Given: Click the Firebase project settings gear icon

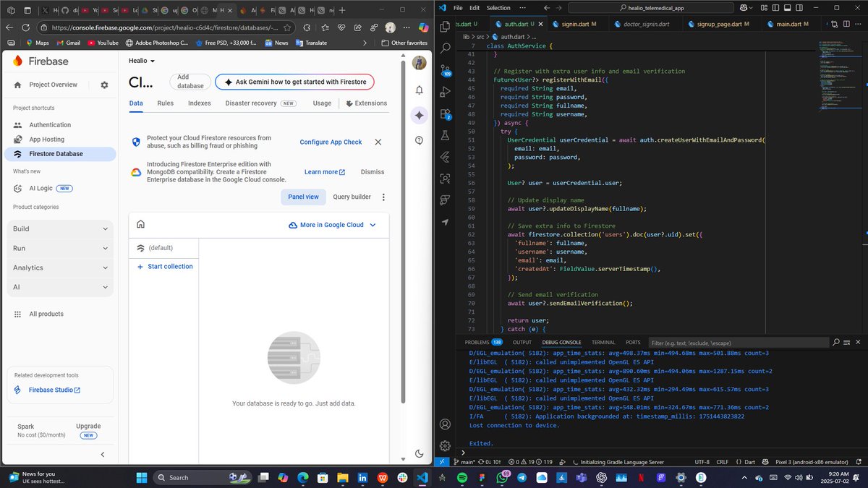Looking at the screenshot, I should point(104,85).
